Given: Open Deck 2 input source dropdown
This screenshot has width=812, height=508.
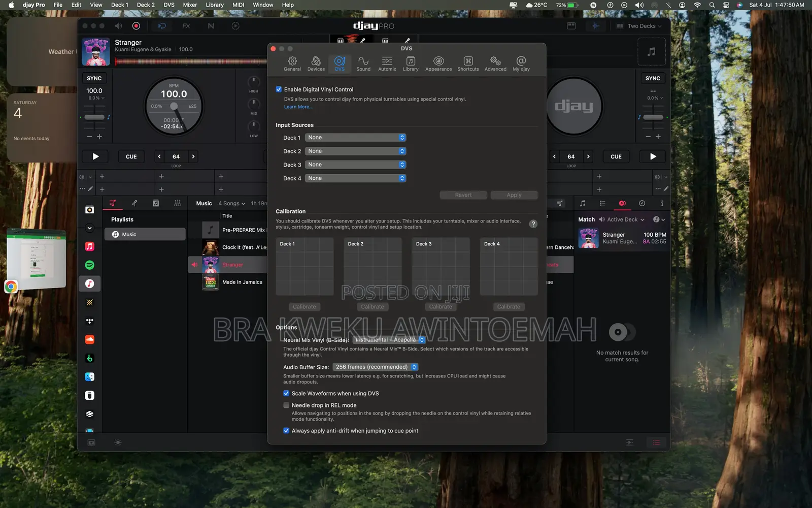Looking at the screenshot, I should [x=355, y=151].
